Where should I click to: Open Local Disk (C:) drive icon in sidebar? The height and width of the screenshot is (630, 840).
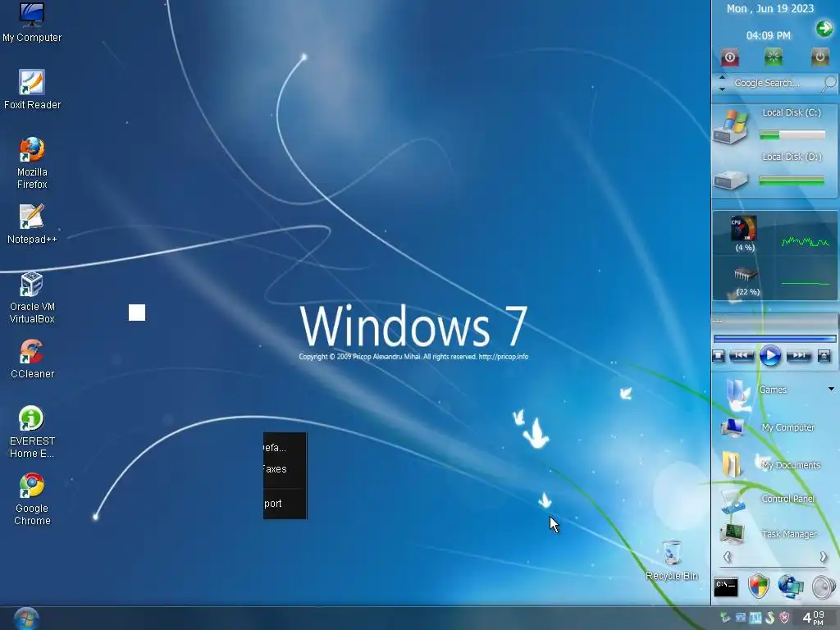click(731, 126)
